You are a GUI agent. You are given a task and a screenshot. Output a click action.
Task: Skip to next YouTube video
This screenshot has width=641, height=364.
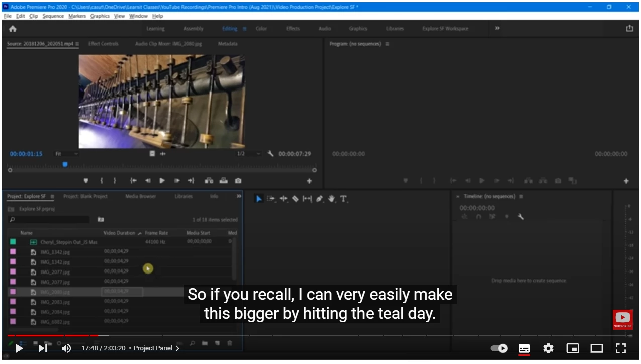[43, 348]
